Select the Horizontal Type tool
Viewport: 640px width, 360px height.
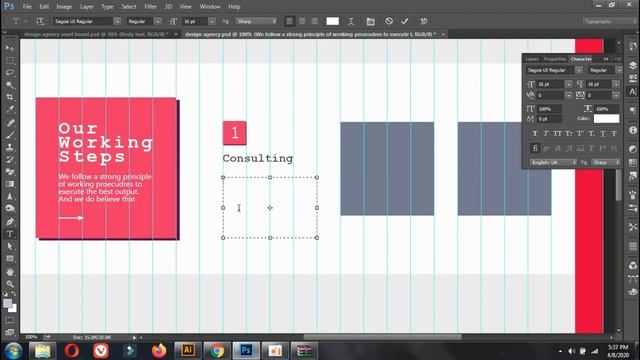(x=10, y=234)
